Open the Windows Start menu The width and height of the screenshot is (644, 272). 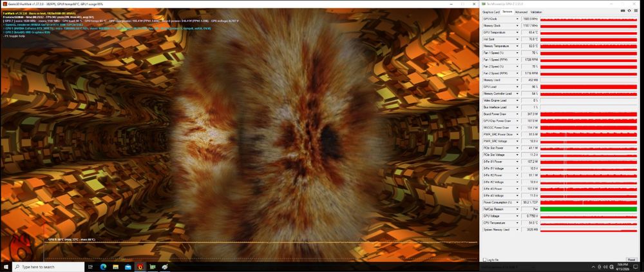click(x=6, y=267)
